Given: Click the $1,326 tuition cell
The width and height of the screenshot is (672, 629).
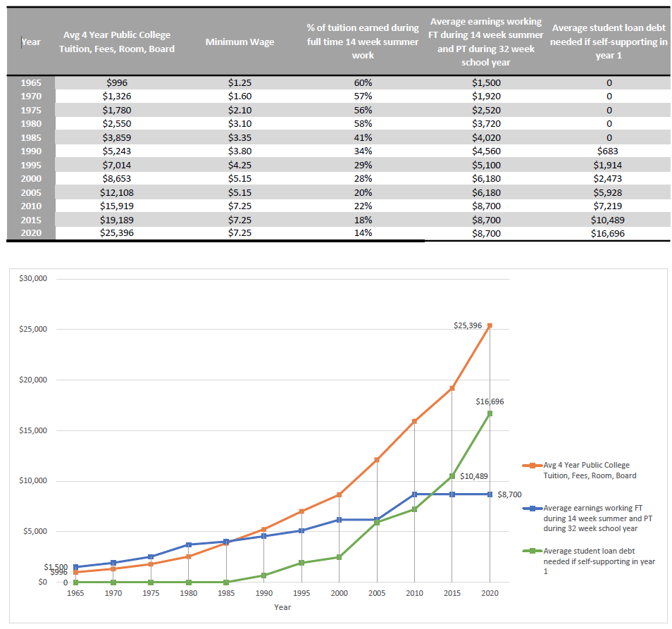Looking at the screenshot, I should tap(117, 96).
